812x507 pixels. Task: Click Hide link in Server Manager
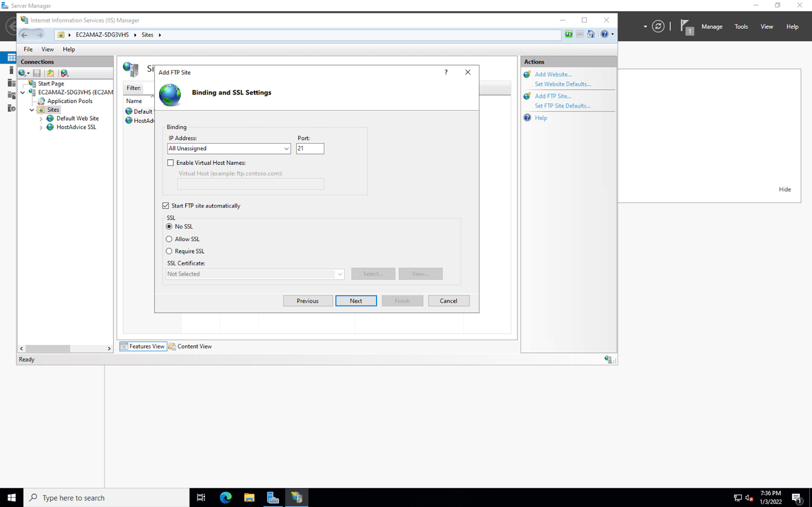click(785, 189)
